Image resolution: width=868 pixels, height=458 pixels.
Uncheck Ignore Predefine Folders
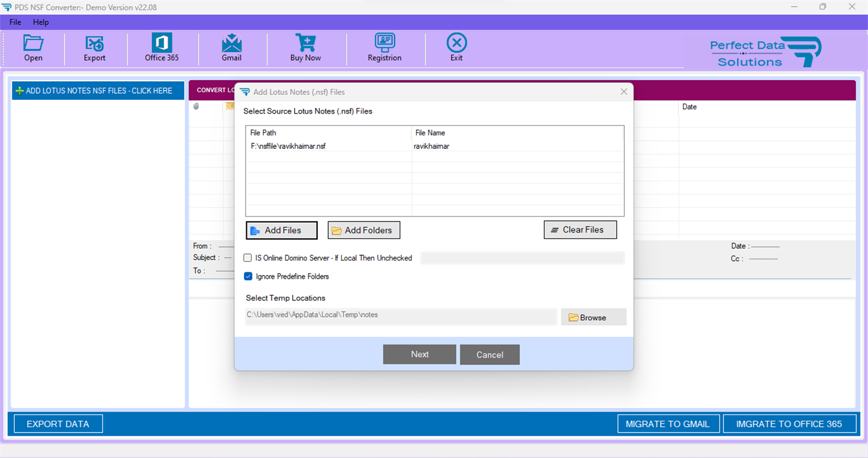[x=248, y=276]
